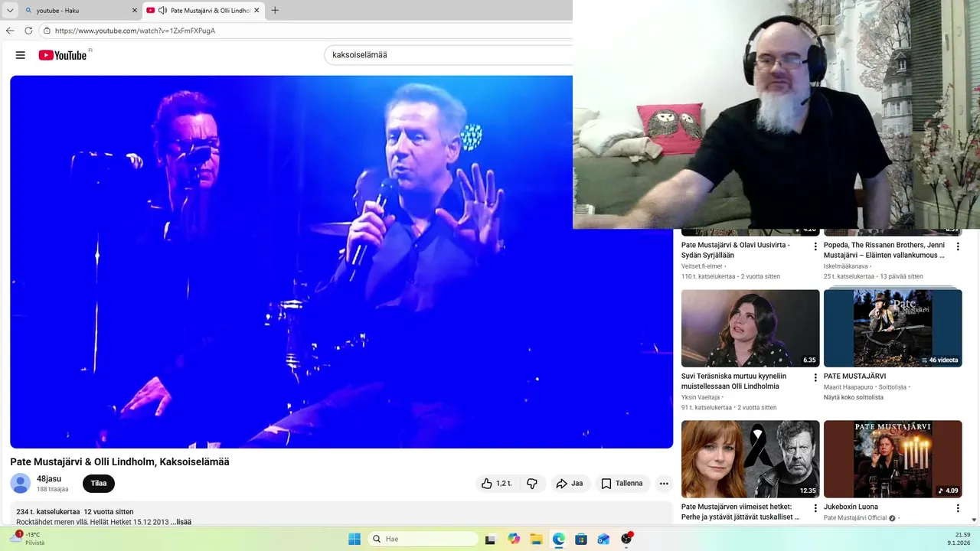Open 'Pate Mustajärvi & Olavi Uusivirta - Sydän Syrjällään' title
The height and width of the screenshot is (551, 980).
(736, 250)
